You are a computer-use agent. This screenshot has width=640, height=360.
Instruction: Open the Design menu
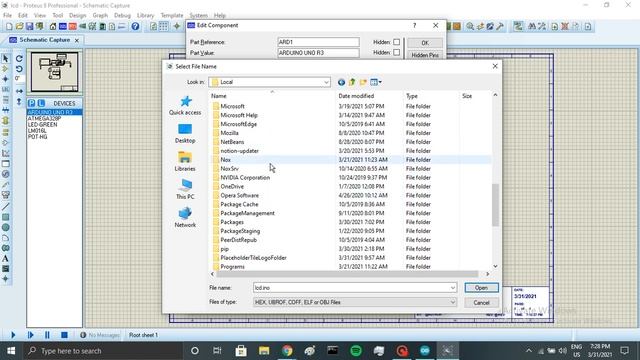point(78,16)
